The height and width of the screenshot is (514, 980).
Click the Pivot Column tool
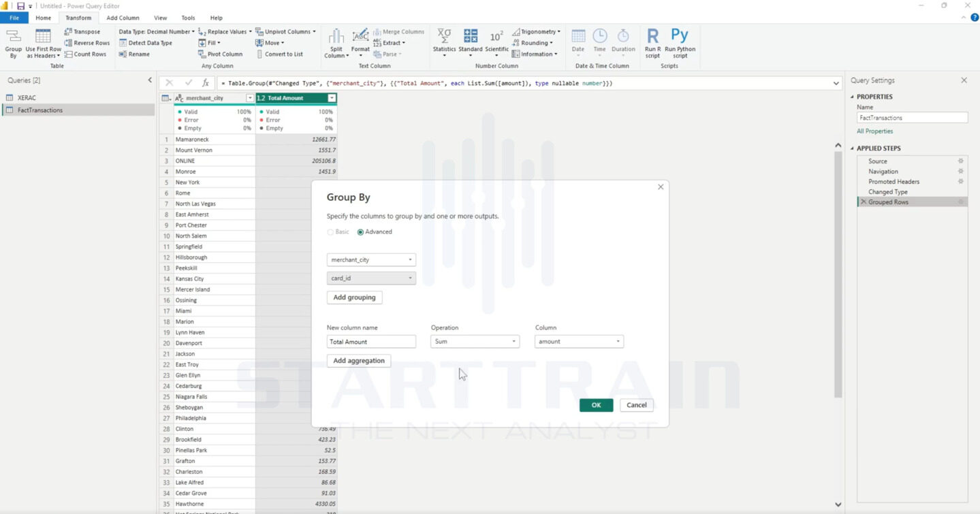tap(220, 54)
